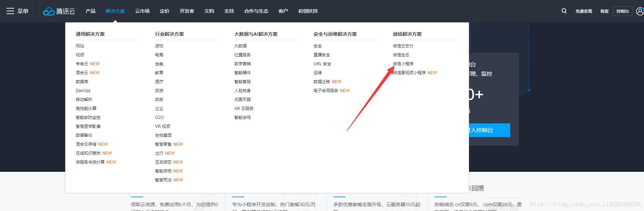The width and height of the screenshot is (644, 211).
Task: Open 在线知识竞技 solution
Action: [88, 153]
